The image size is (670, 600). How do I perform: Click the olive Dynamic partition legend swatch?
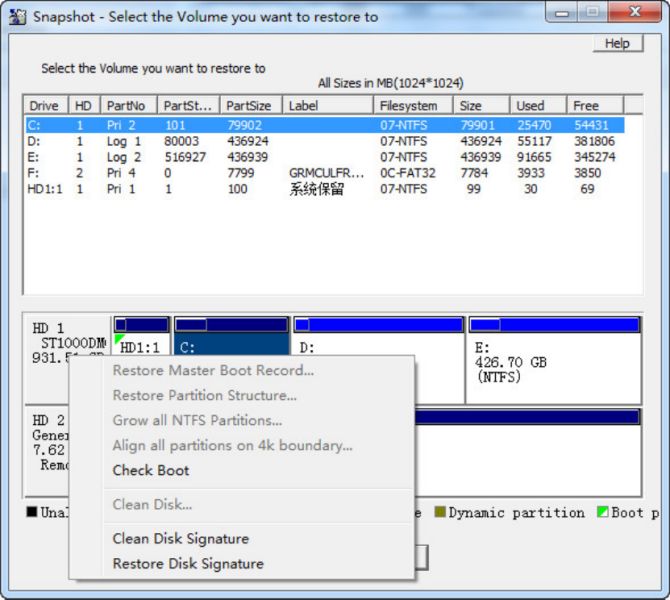pos(440,512)
